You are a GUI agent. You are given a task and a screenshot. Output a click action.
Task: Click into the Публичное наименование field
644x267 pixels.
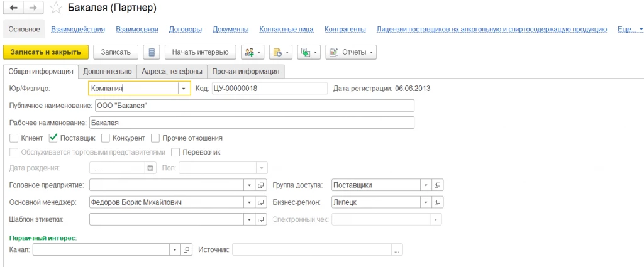pyautogui.click(x=254, y=106)
